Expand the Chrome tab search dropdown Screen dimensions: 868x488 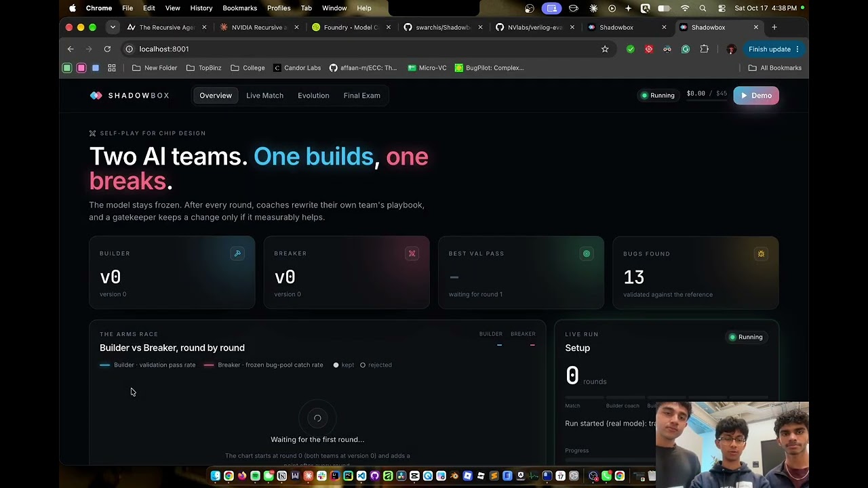(113, 27)
